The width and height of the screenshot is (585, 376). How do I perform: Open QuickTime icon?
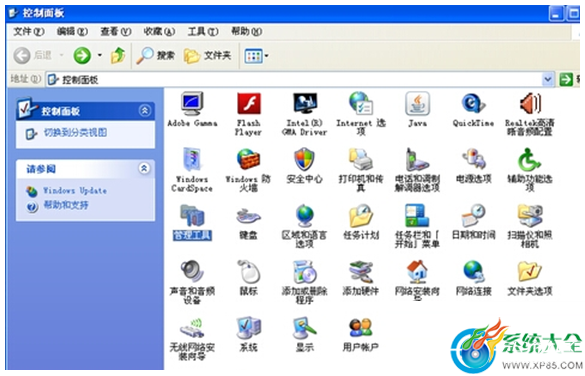pos(473,103)
